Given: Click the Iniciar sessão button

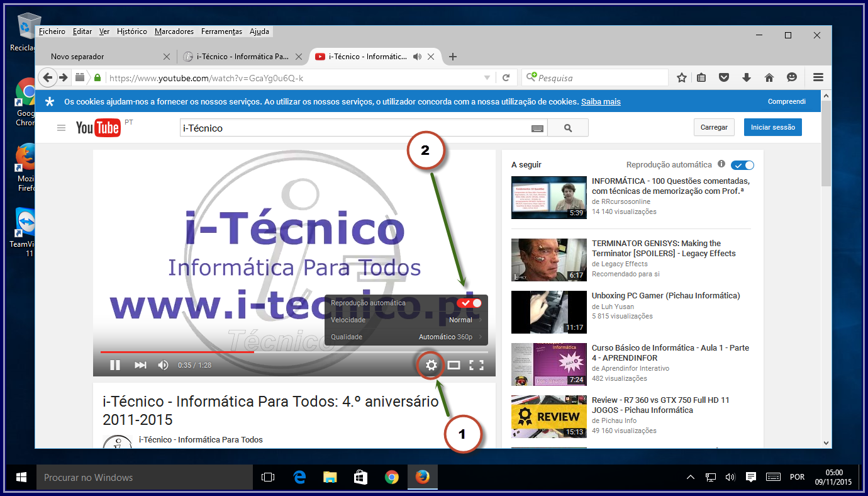Looking at the screenshot, I should (x=773, y=127).
